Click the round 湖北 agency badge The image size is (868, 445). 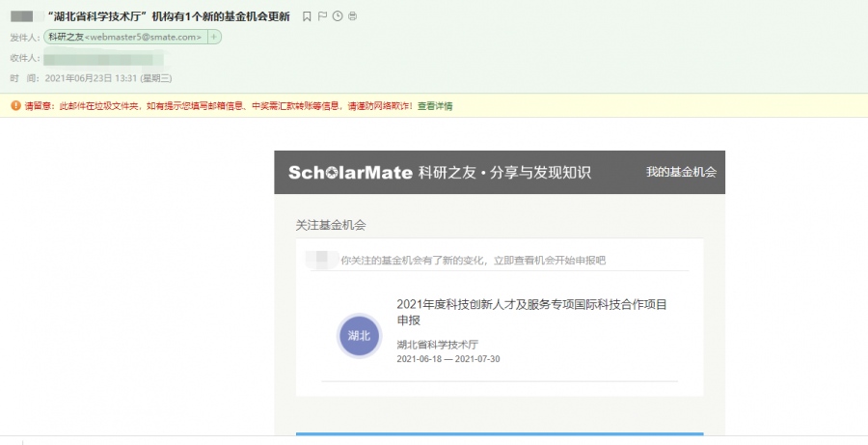tap(360, 336)
